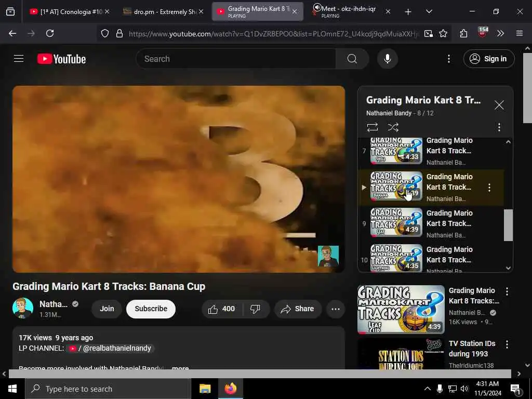Close the Grading Mario Kart 8 tab
Image resolution: width=532 pixels, height=399 pixels.
point(295,11)
